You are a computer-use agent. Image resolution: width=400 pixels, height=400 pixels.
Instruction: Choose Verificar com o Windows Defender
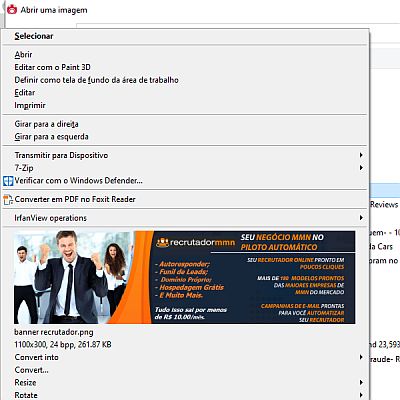tap(78, 181)
